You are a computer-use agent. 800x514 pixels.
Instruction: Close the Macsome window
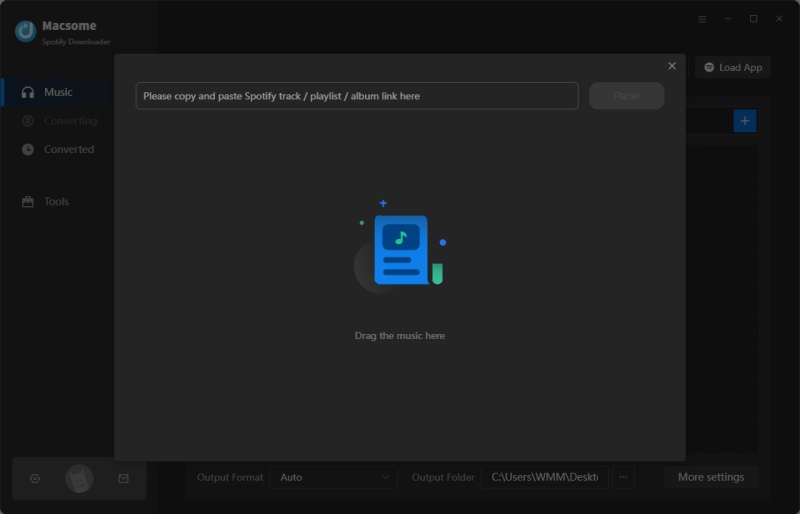tap(779, 19)
